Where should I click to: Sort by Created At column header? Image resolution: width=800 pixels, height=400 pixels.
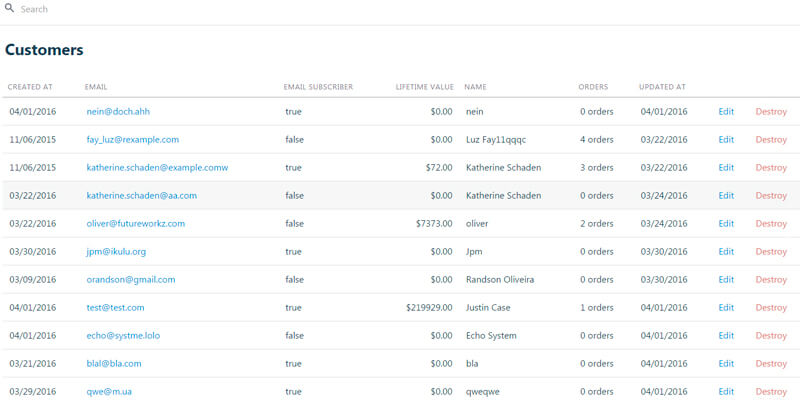pyautogui.click(x=30, y=87)
